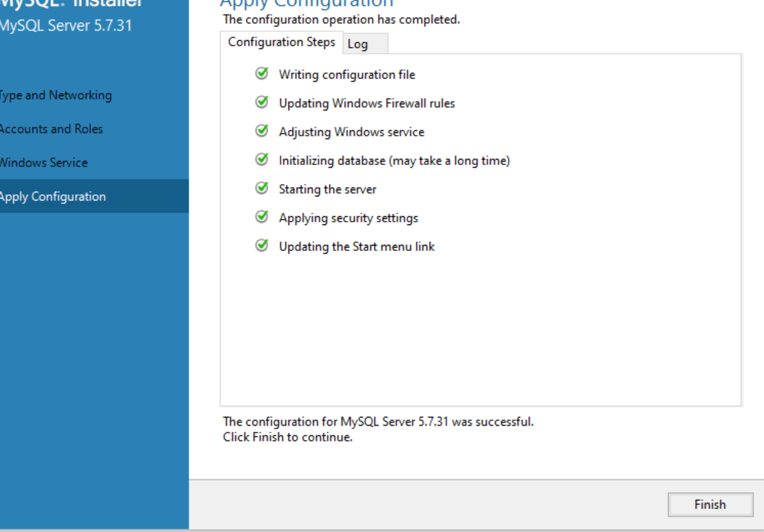This screenshot has height=532, width=764.
Task: Click the Finish button
Action: (x=710, y=504)
